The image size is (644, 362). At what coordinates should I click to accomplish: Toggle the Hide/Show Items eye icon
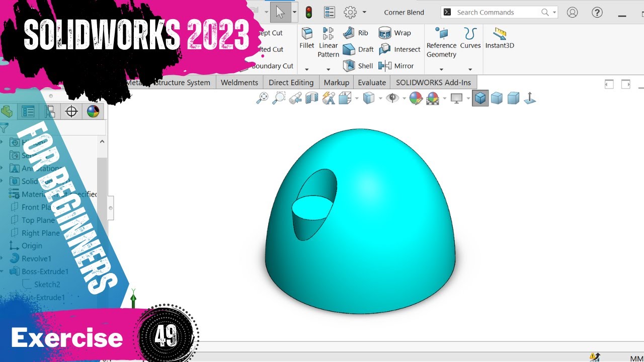coord(392,98)
